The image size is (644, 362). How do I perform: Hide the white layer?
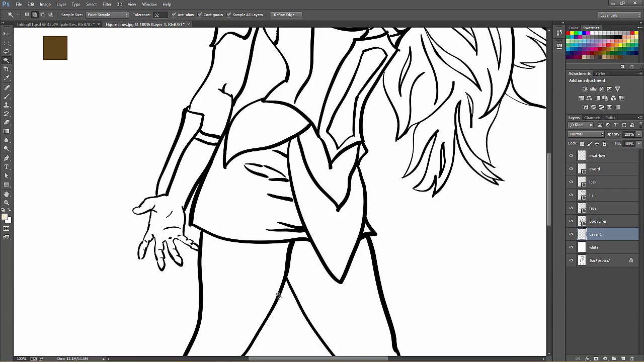[571, 247]
